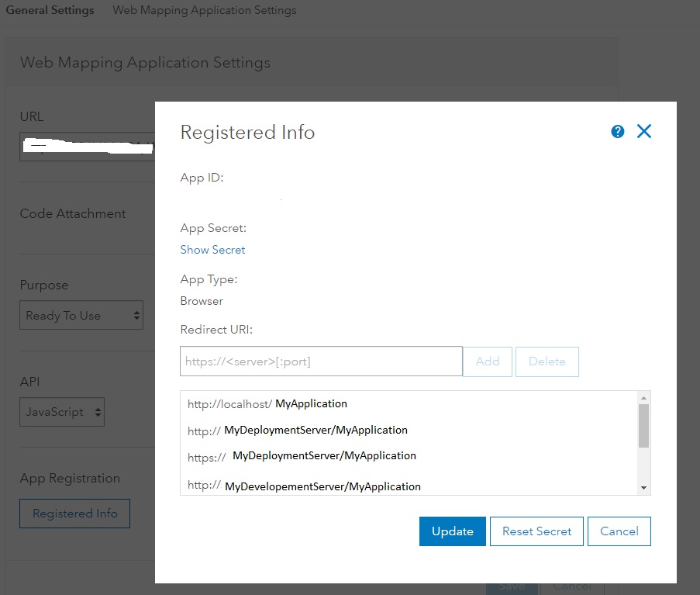The width and height of the screenshot is (700, 595).
Task: Click the Redirect URI input field
Action: (x=321, y=361)
